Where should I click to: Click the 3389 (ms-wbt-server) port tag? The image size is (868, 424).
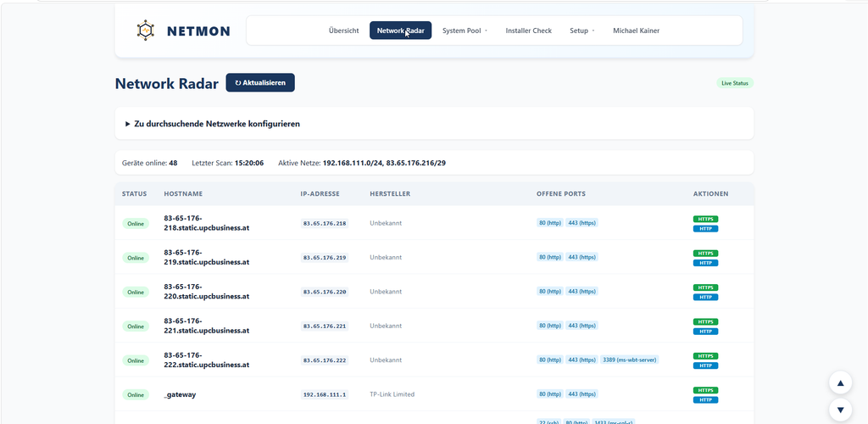pos(630,360)
